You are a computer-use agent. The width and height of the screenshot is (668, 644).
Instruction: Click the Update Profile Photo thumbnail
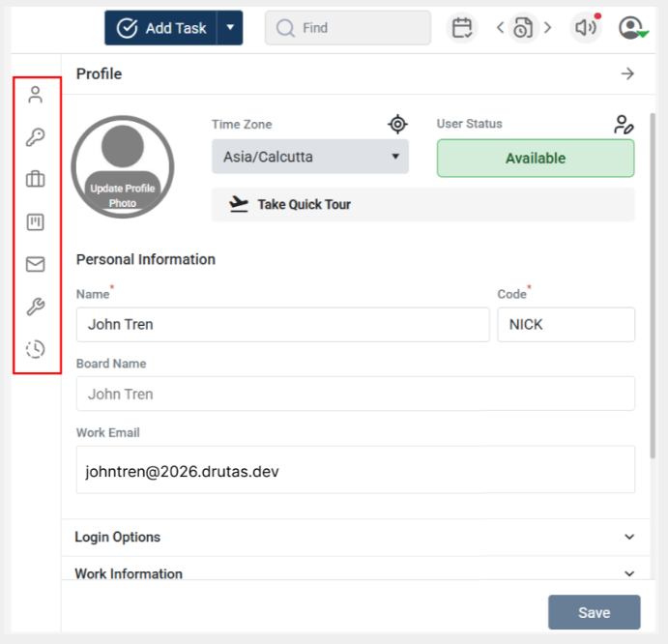123,166
